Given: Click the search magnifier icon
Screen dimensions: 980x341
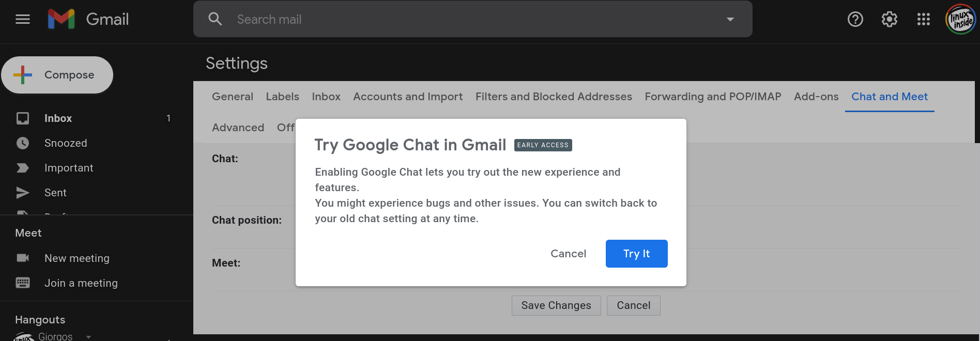Looking at the screenshot, I should coord(215,19).
